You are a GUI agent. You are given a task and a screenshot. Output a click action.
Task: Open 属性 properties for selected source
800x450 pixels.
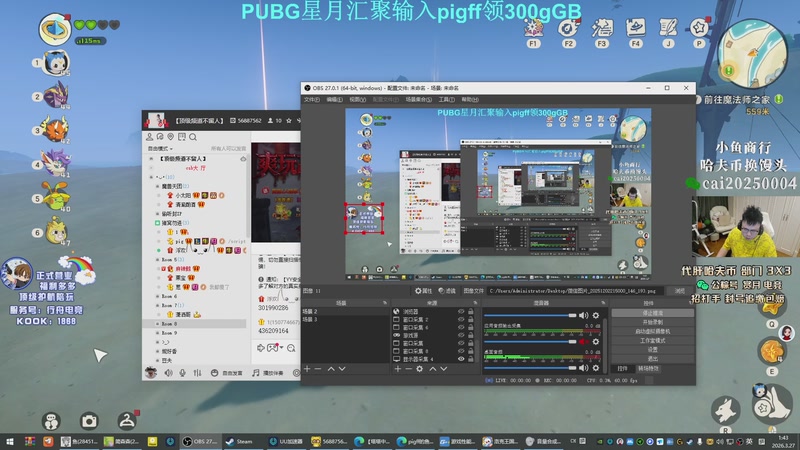pos(423,291)
